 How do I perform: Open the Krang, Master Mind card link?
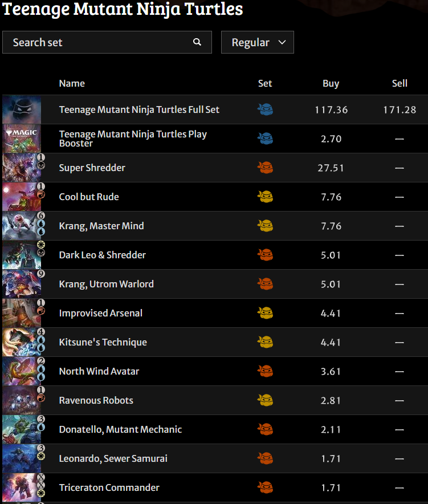101,226
